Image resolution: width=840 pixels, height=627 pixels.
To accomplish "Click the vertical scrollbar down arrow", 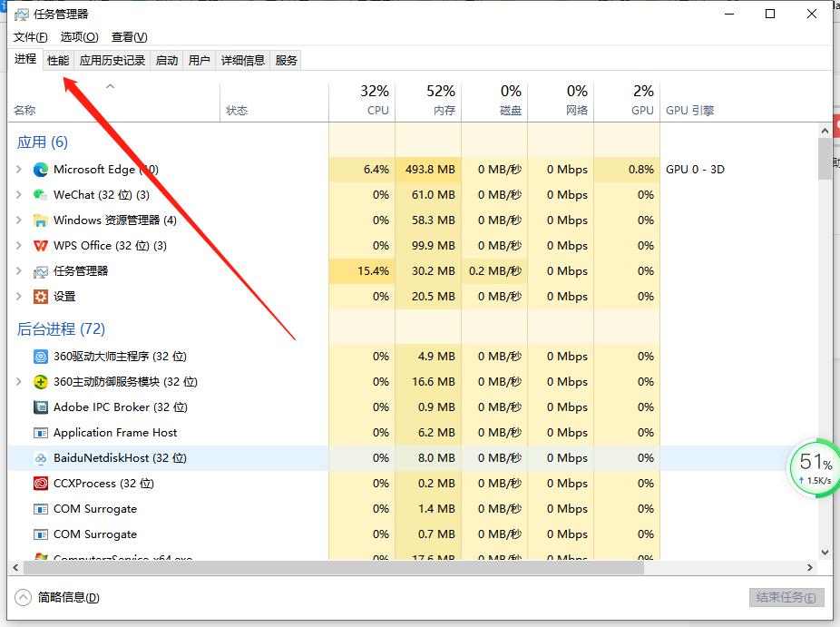I will pos(825,551).
